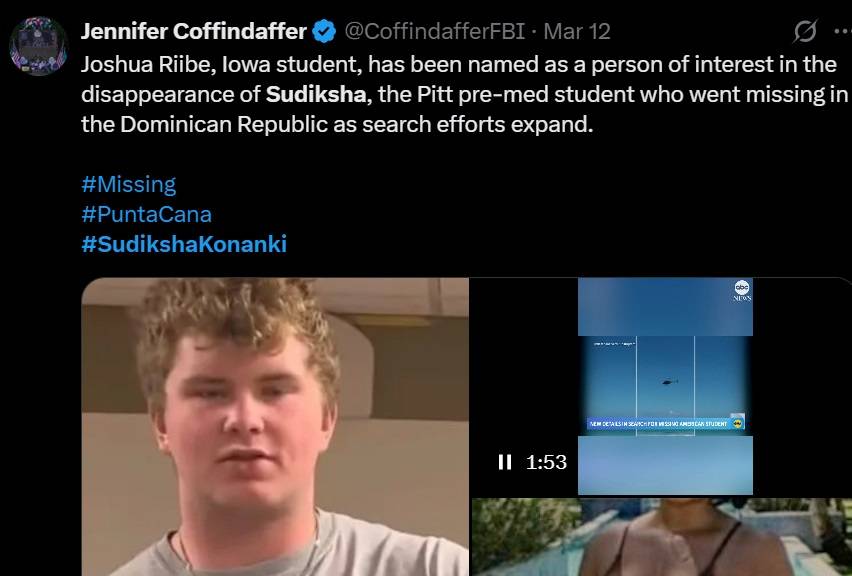Click the GMA logo on news banner
This screenshot has width=852, height=576.
738,423
